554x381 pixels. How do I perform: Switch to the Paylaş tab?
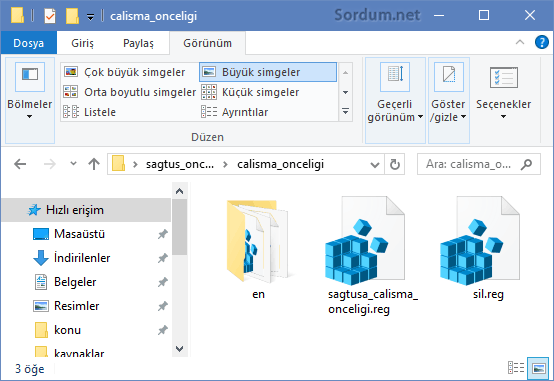click(138, 43)
